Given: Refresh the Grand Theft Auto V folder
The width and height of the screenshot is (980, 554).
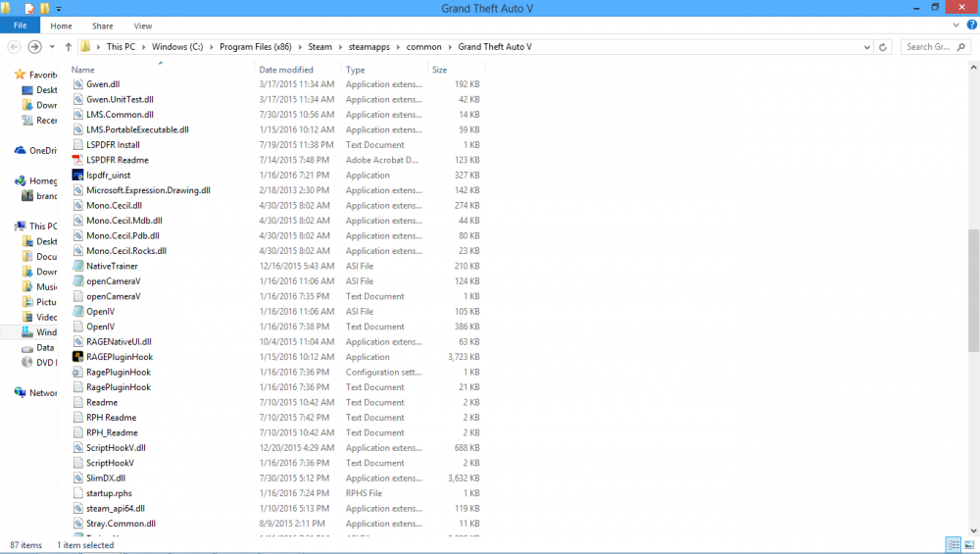Looking at the screenshot, I should tap(883, 47).
